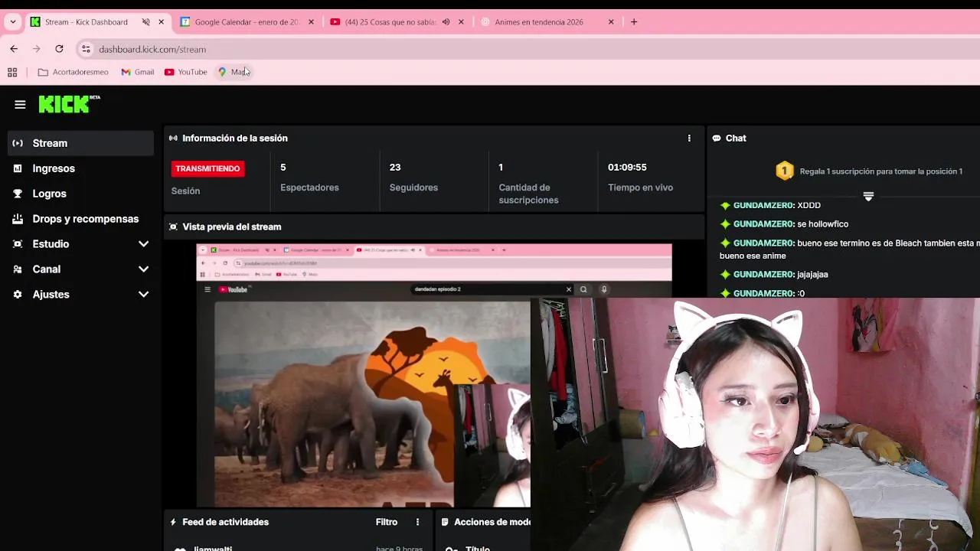The width and height of the screenshot is (980, 551).
Task: Click GUNDAMZERO username on XDDD message
Action: [x=763, y=205]
